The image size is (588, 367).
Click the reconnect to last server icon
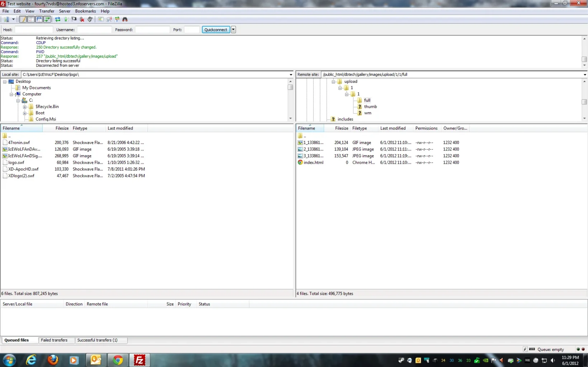[90, 19]
